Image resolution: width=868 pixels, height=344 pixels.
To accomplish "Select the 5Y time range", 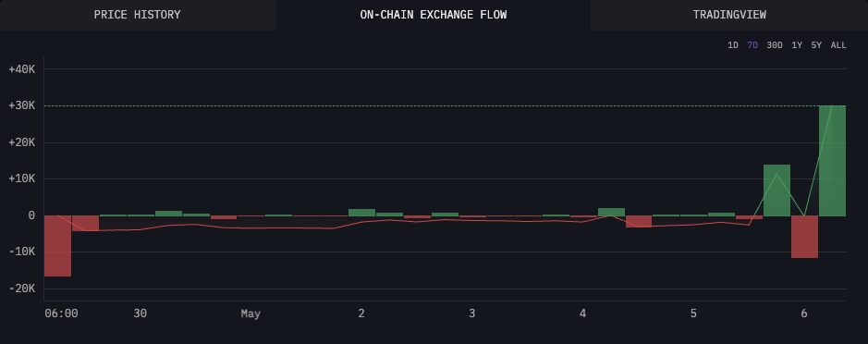I will click(816, 45).
